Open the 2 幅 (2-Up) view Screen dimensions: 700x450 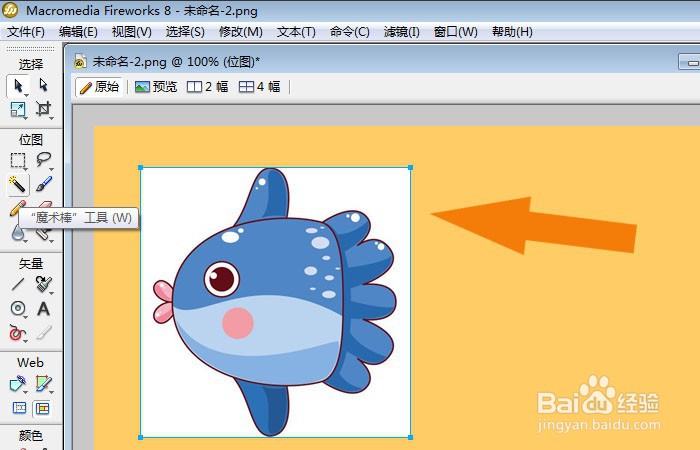[x=207, y=87]
